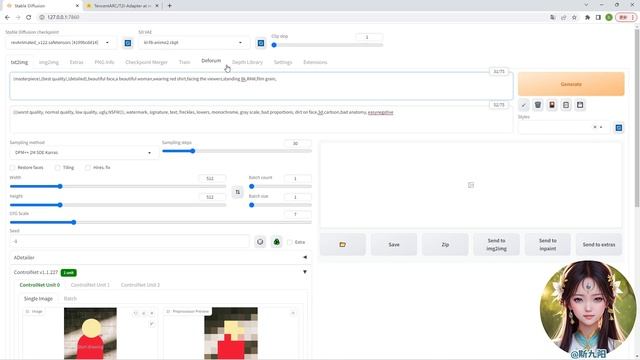
Task: Open the Extensions tab
Action: (x=315, y=62)
